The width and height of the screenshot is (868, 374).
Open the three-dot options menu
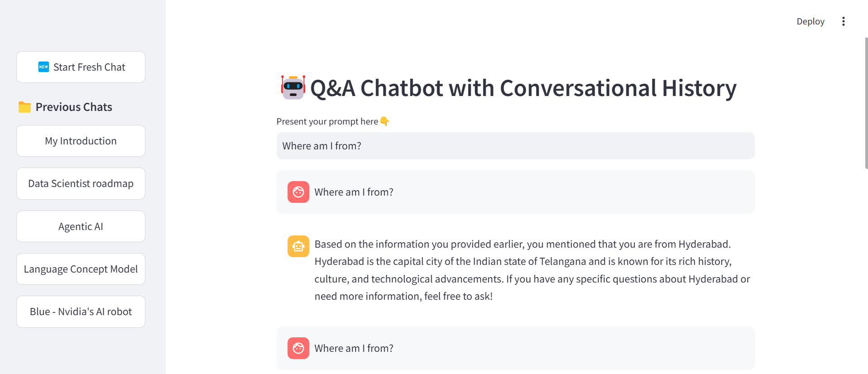(x=843, y=21)
